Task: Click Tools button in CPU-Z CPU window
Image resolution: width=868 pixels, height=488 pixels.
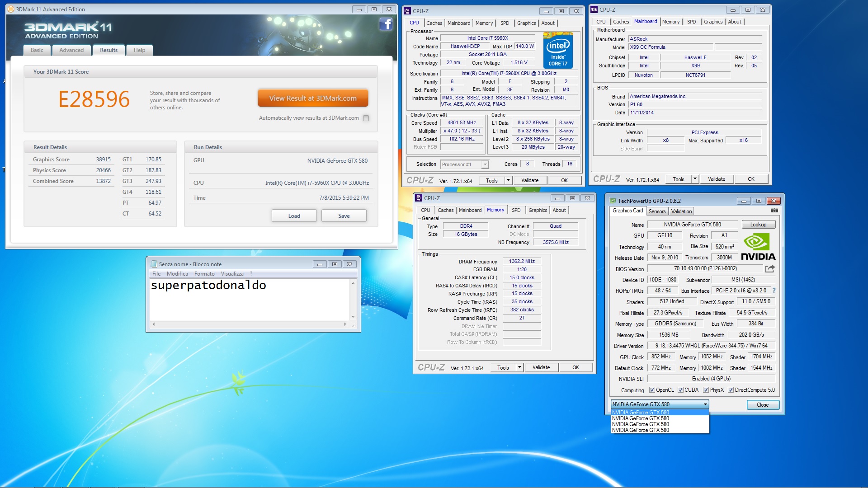Action: [x=491, y=180]
